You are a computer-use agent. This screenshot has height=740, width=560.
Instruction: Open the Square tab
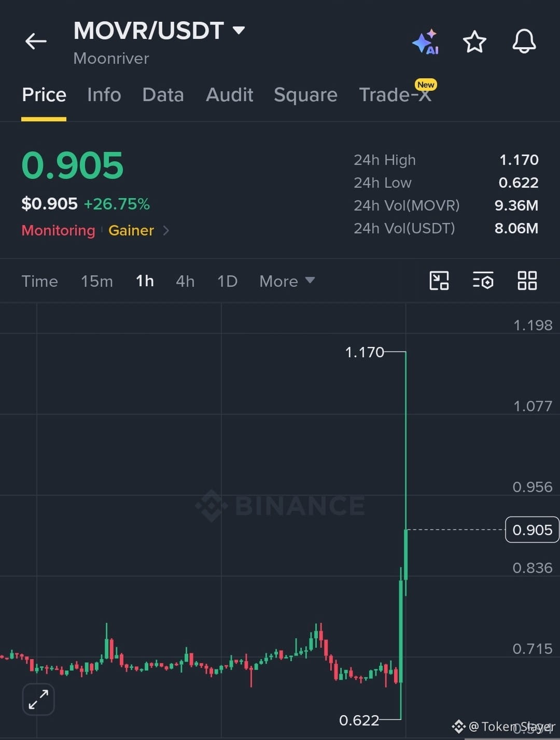pyautogui.click(x=305, y=95)
